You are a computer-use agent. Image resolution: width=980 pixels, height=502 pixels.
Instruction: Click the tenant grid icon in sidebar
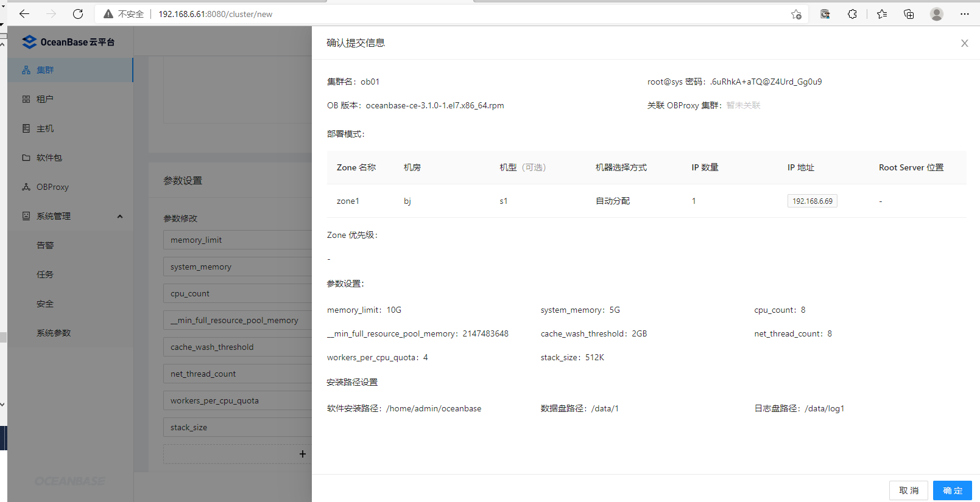tap(26, 99)
